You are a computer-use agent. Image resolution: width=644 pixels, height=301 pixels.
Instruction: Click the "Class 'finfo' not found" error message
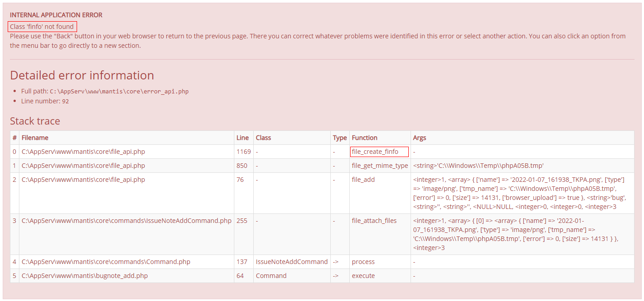pos(42,27)
